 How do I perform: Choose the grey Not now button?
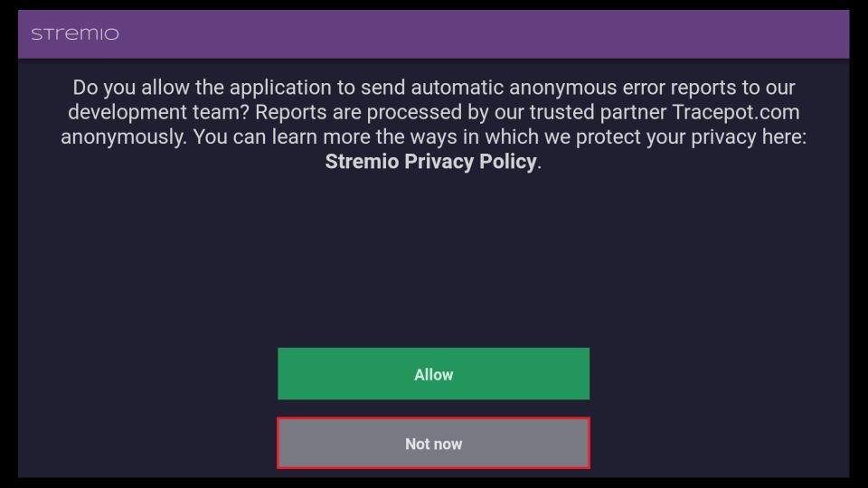click(433, 443)
